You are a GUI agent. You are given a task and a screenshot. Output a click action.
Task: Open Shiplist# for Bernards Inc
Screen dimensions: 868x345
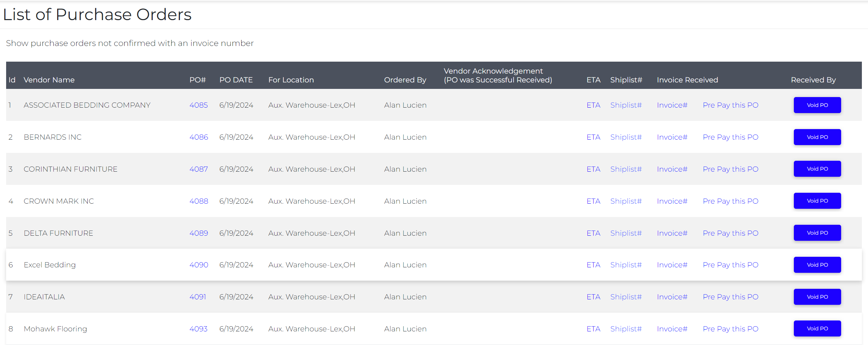[x=626, y=137]
